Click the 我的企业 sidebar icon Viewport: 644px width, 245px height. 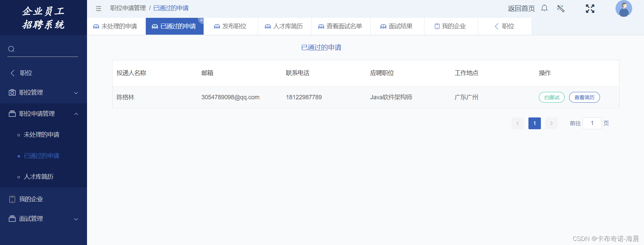(x=12, y=199)
